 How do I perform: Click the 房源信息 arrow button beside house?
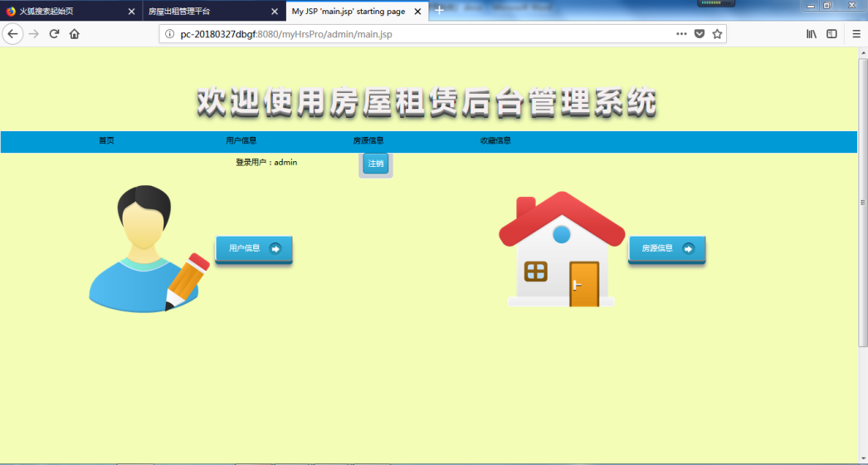point(666,249)
